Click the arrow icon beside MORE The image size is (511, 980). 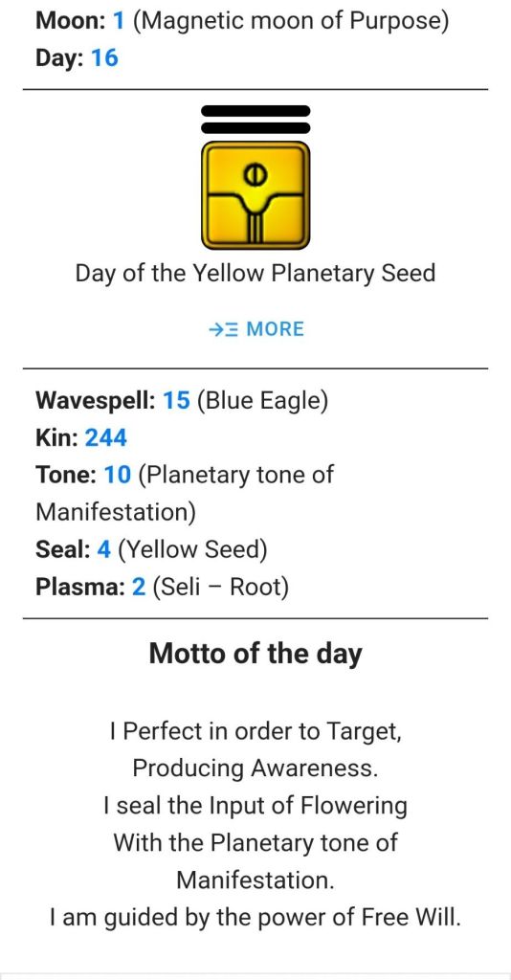coord(223,329)
